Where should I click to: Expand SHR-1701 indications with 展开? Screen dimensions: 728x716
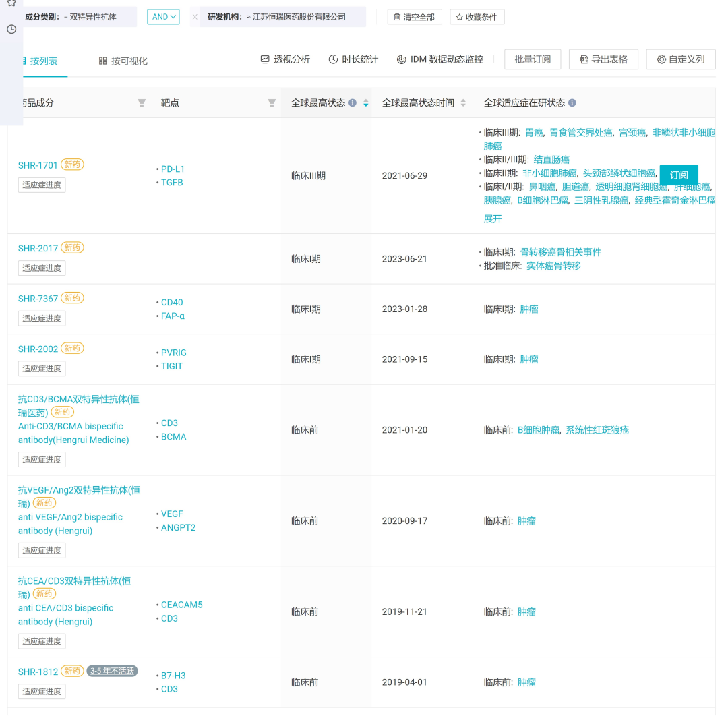coord(493,219)
